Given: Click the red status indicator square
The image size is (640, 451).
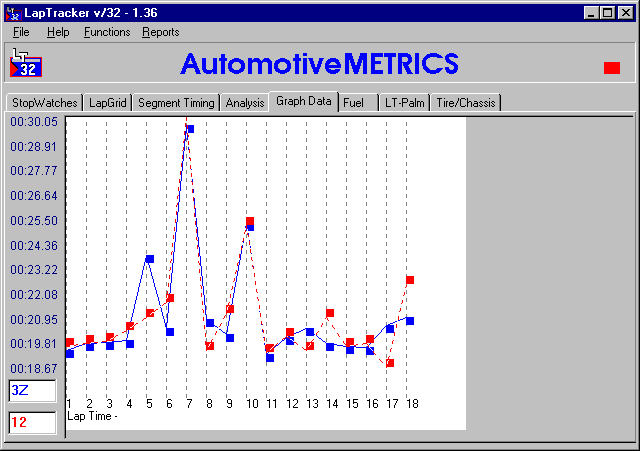Looking at the screenshot, I should 612,68.
